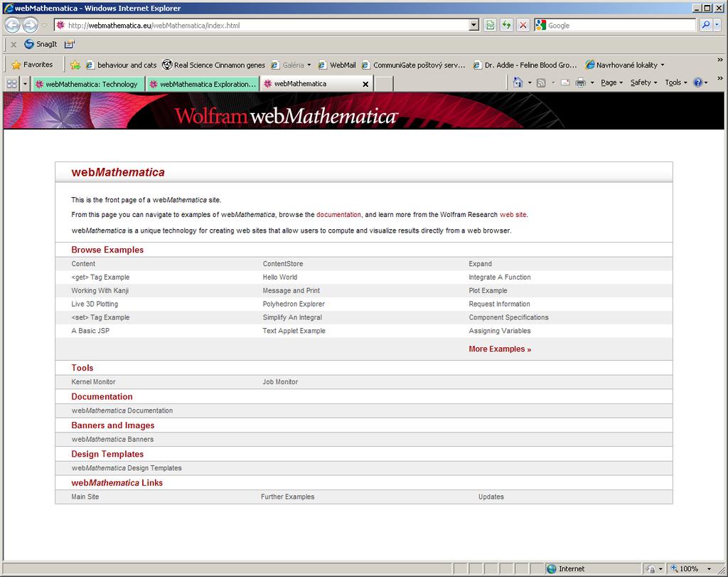Click the Add to Favorites Bar star icon
Viewport: 728px width, 577px height.
coord(75,65)
